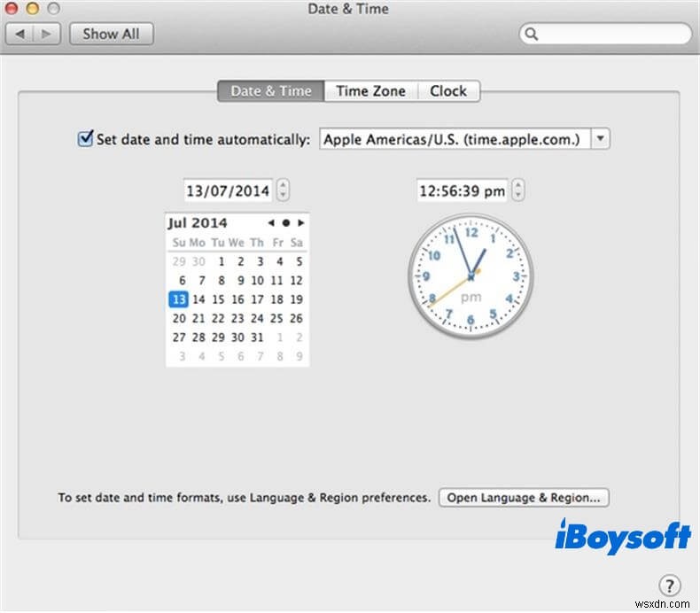
Task: Go forward with the right arrow button
Action: (46, 34)
